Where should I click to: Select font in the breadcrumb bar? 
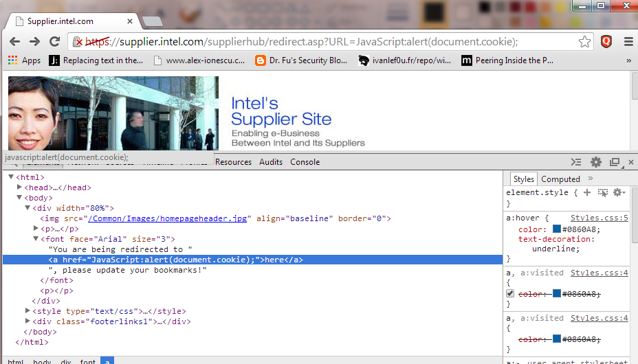click(88, 361)
